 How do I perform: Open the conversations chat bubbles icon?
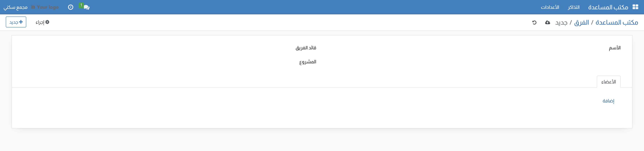point(86,7)
